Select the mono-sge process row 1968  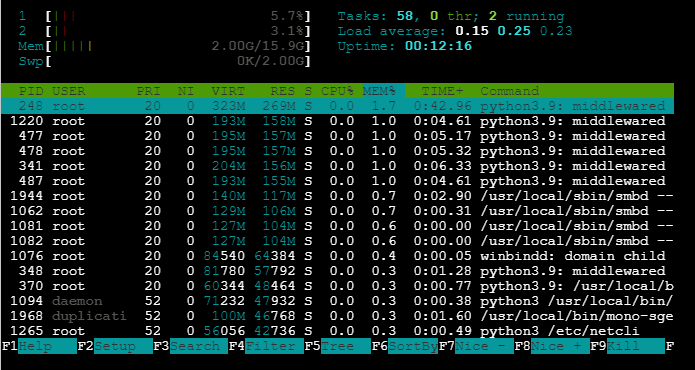pyautogui.click(x=337, y=316)
